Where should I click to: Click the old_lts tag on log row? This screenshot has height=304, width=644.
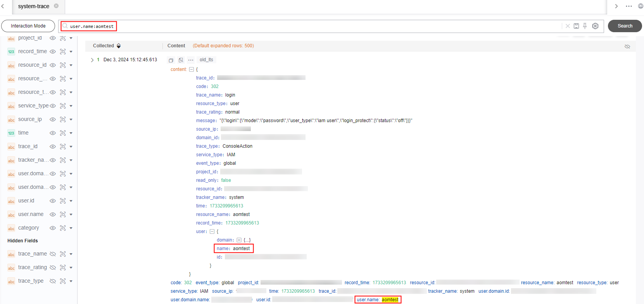click(206, 60)
